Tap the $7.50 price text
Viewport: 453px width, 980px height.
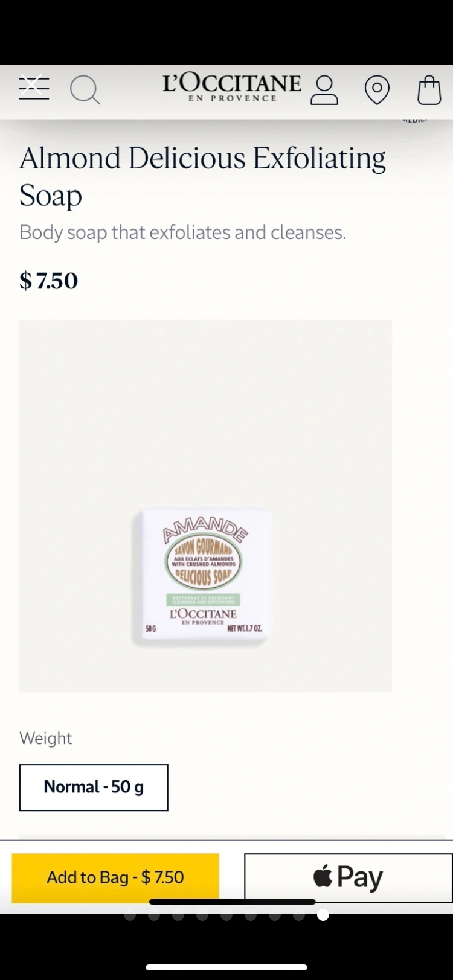49,281
